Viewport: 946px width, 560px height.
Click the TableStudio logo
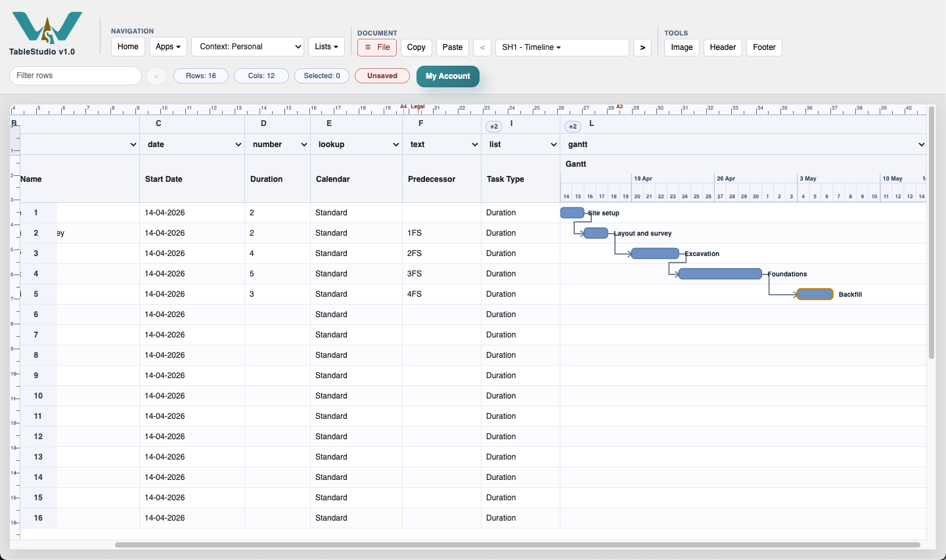[x=47, y=28]
